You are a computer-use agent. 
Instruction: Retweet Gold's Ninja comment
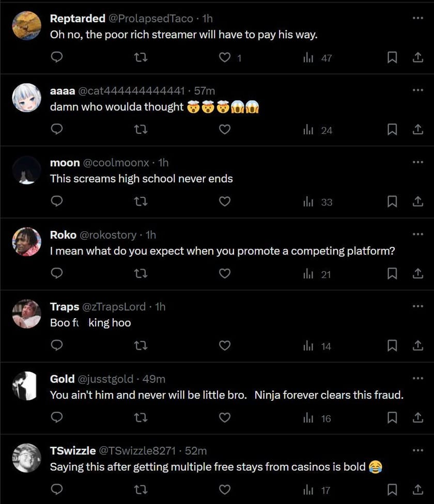141,418
